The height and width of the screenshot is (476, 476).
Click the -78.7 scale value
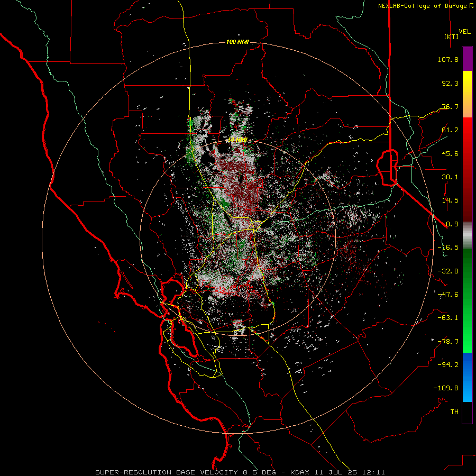pos(448,342)
